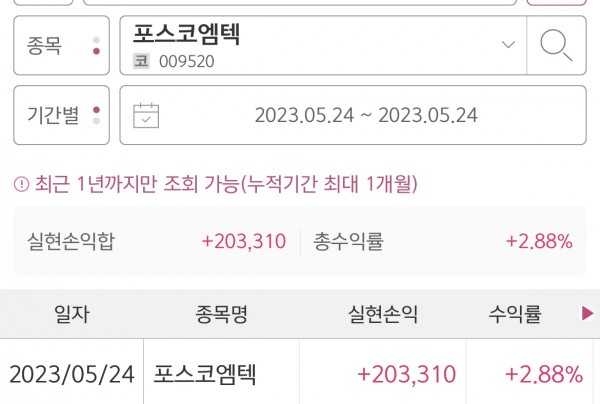The image size is (600, 404).
Task: Tap the 실현손익합 summary total value
Action: tap(244, 241)
